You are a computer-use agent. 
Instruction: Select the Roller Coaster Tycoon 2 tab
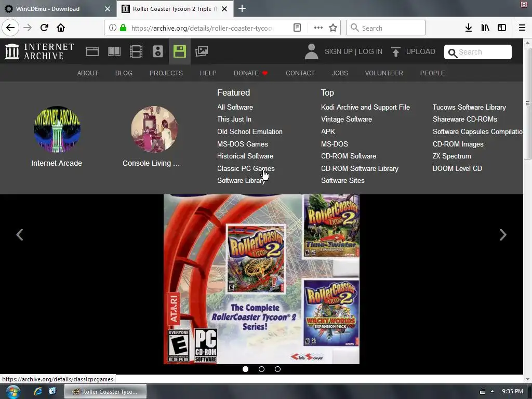pyautogui.click(x=175, y=9)
